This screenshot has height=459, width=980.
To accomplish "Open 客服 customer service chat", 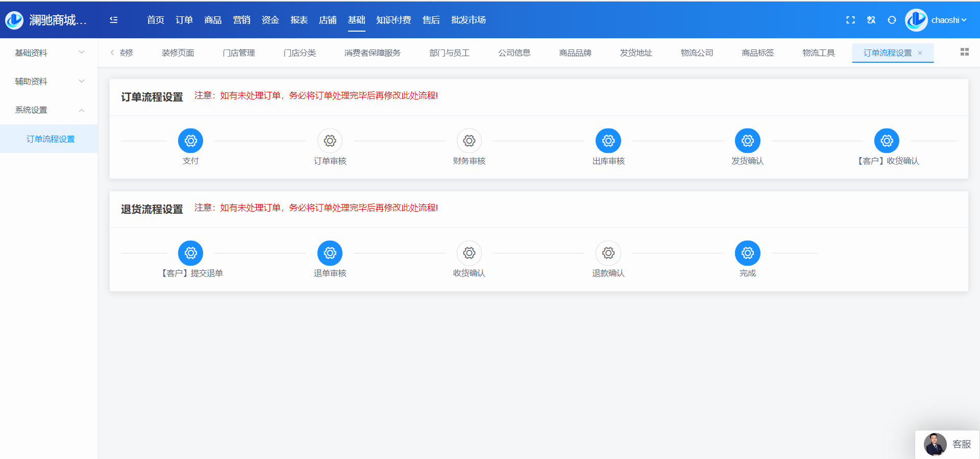I will click(x=948, y=444).
